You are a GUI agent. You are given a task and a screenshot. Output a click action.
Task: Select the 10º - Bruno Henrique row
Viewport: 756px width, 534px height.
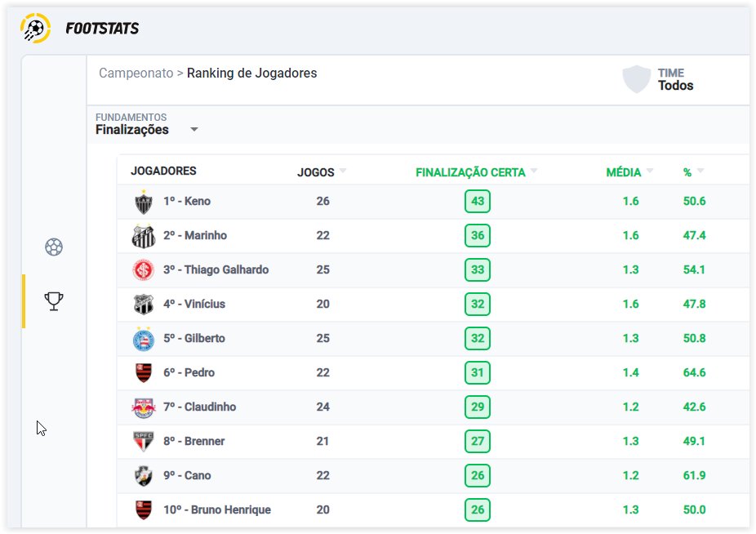coord(216,510)
